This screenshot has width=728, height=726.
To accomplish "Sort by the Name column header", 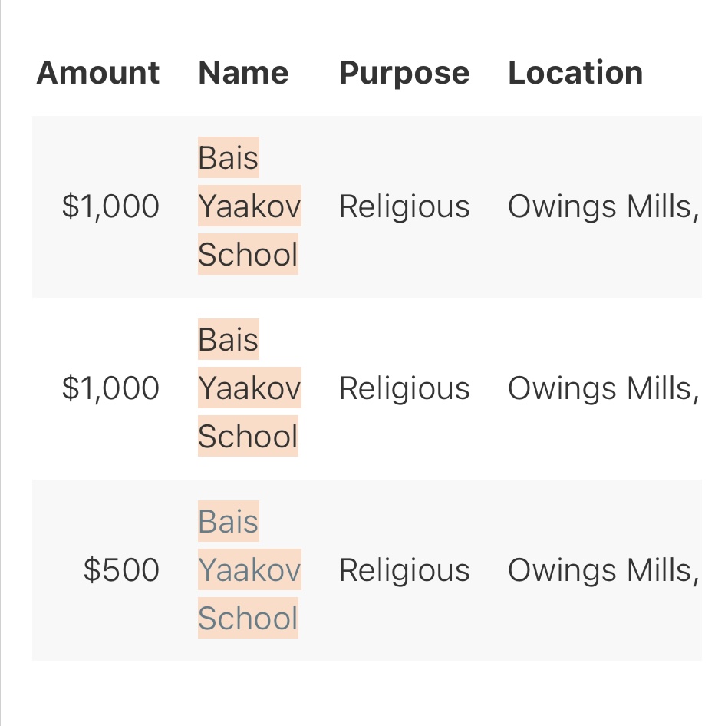I will (243, 73).
